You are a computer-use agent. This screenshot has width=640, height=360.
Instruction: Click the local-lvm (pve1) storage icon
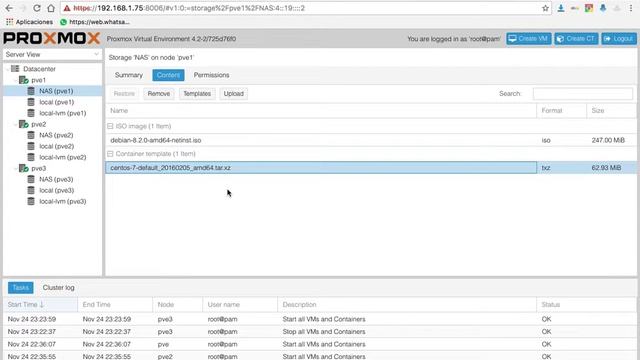[x=31, y=113]
